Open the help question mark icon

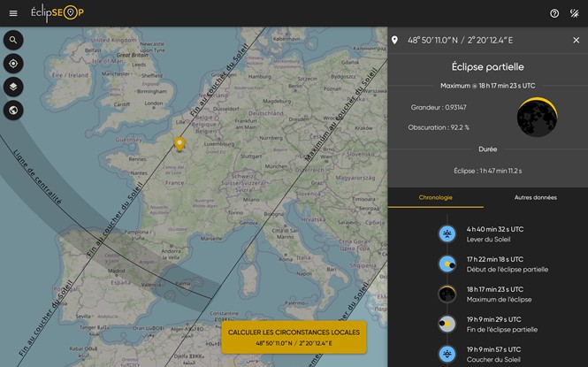point(554,13)
